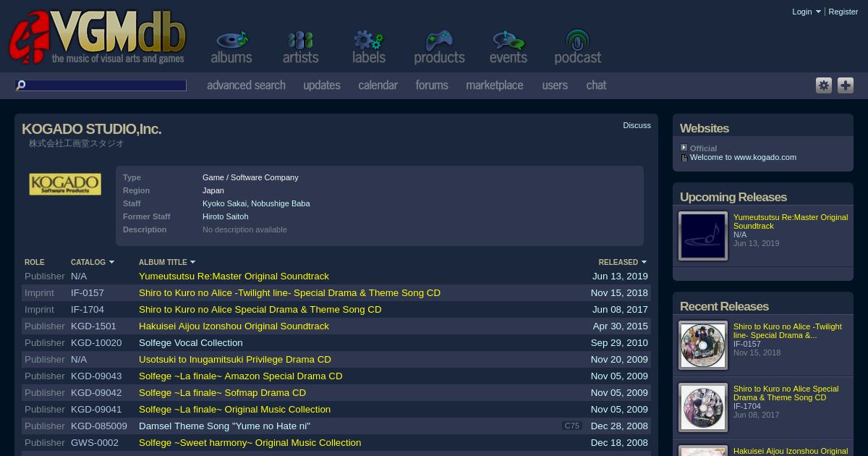
Task: Click Game / Software Company type value
Action: 250,177
